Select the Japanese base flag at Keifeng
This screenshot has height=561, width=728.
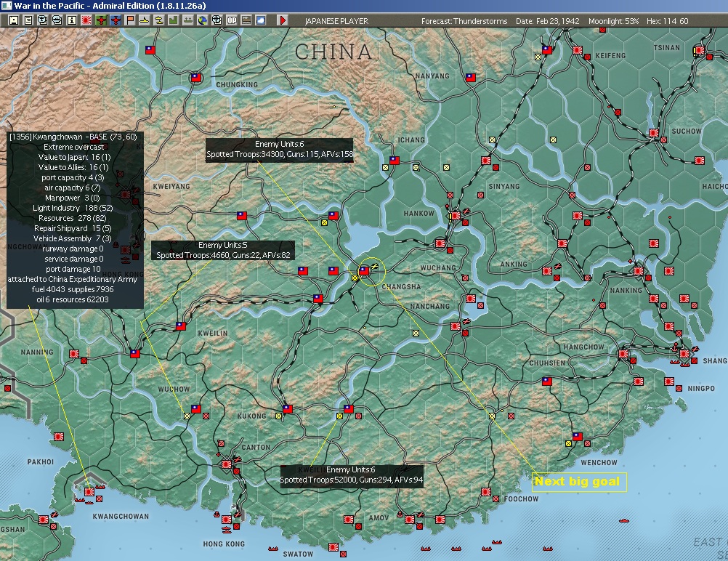coord(578,49)
